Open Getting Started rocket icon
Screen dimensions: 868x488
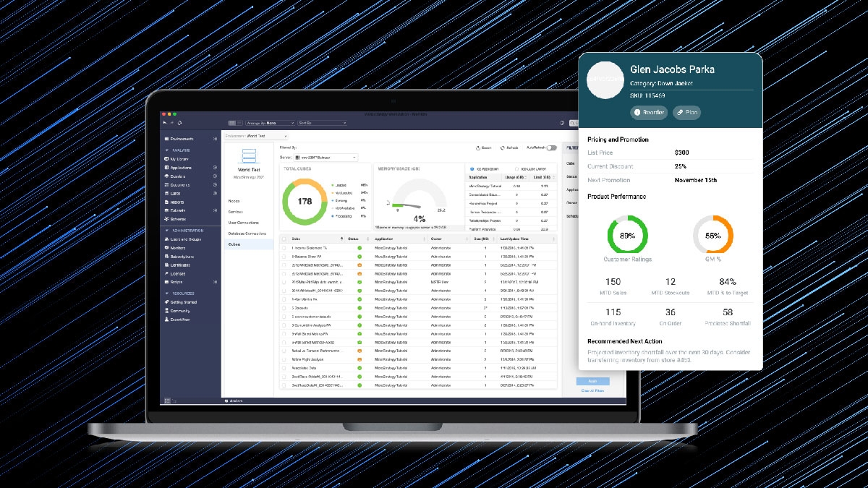click(x=166, y=302)
